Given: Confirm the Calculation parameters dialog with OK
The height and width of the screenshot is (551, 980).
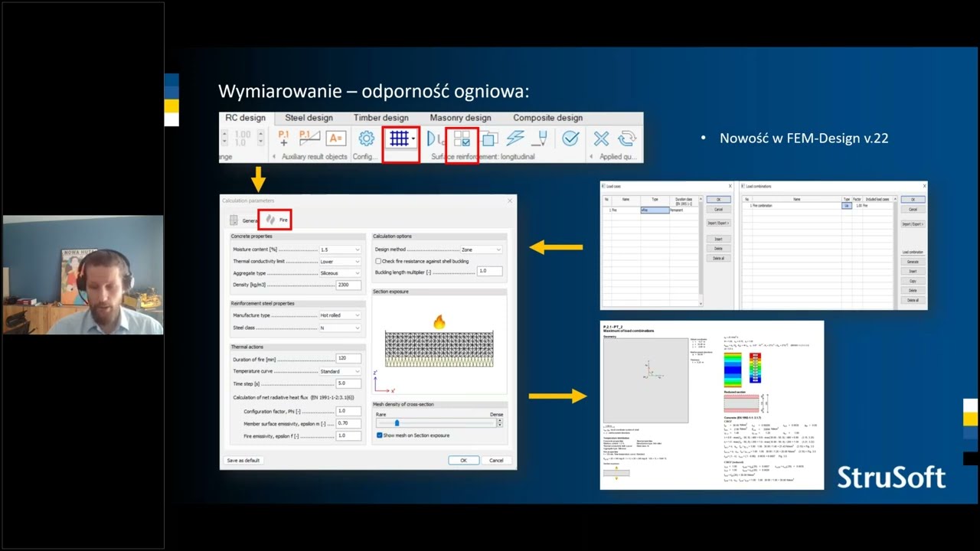Looking at the screenshot, I should point(463,461).
